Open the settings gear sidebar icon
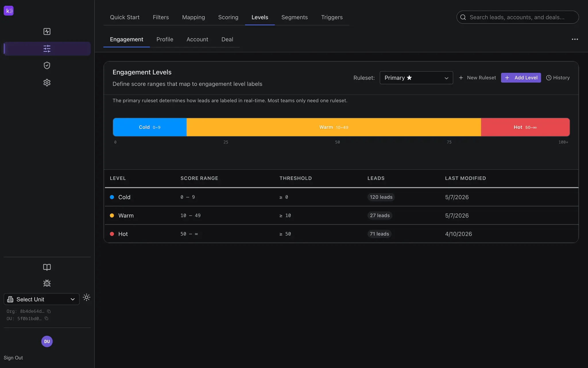The height and width of the screenshot is (368, 588). pos(47,83)
